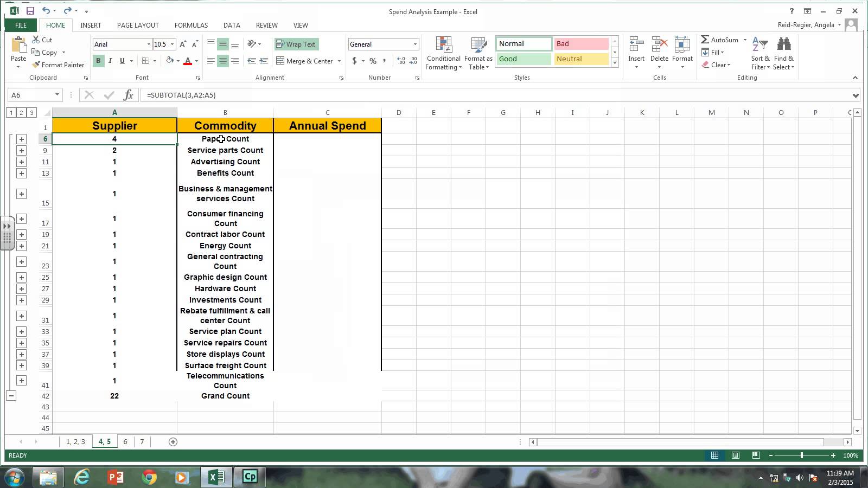
Task: Click the Insert Function fx icon
Action: click(x=128, y=95)
